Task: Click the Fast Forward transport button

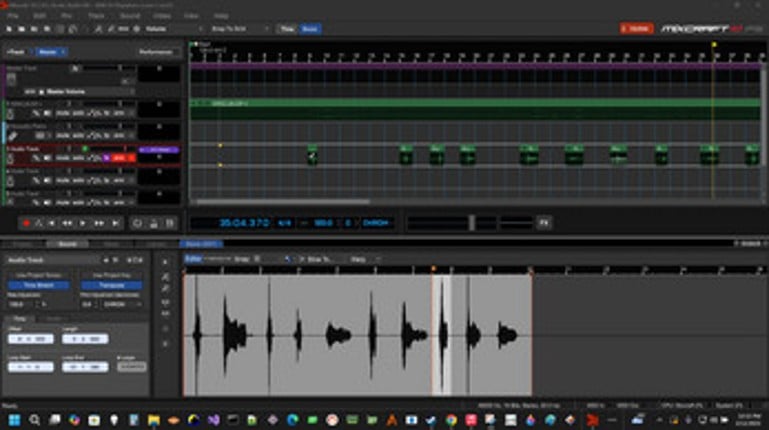Action: (x=98, y=223)
